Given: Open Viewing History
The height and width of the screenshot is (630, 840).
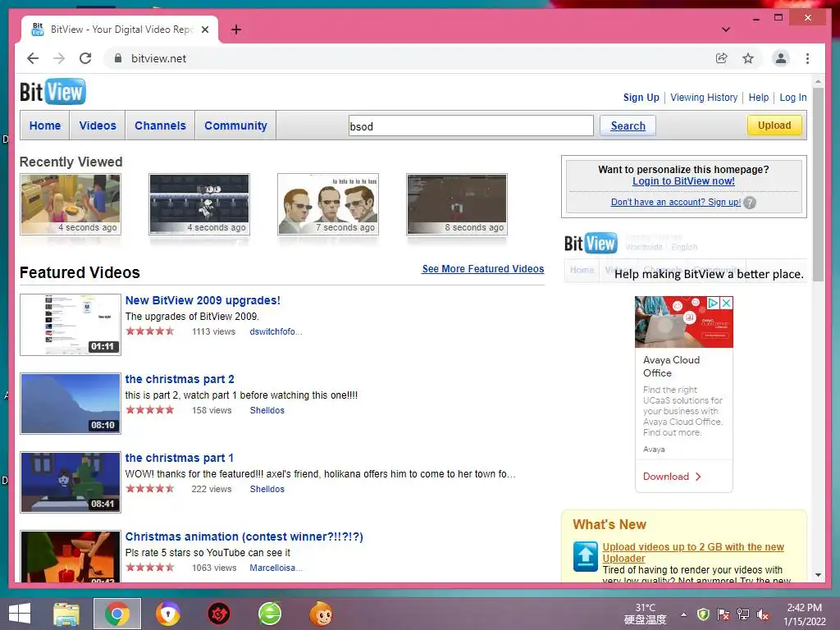Looking at the screenshot, I should 704,98.
